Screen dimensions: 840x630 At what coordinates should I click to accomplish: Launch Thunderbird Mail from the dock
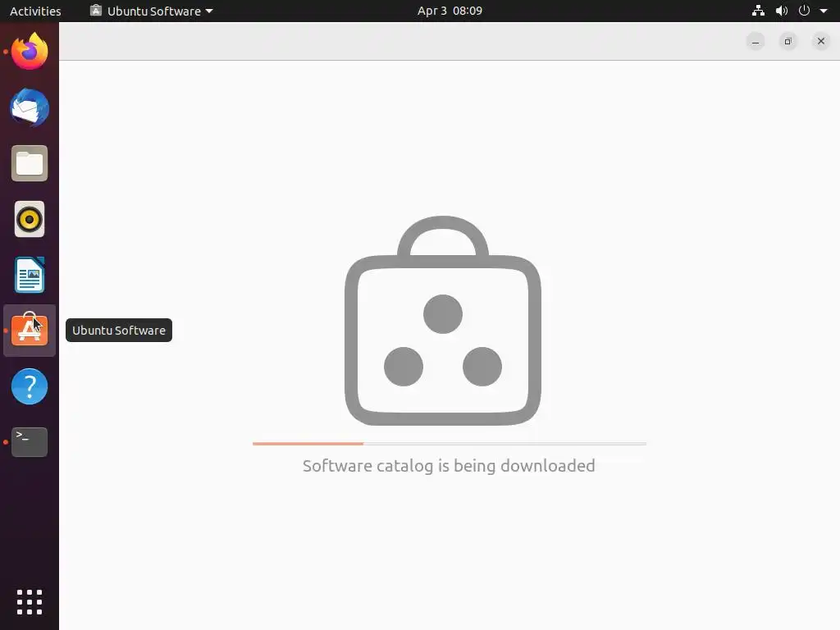(30, 107)
